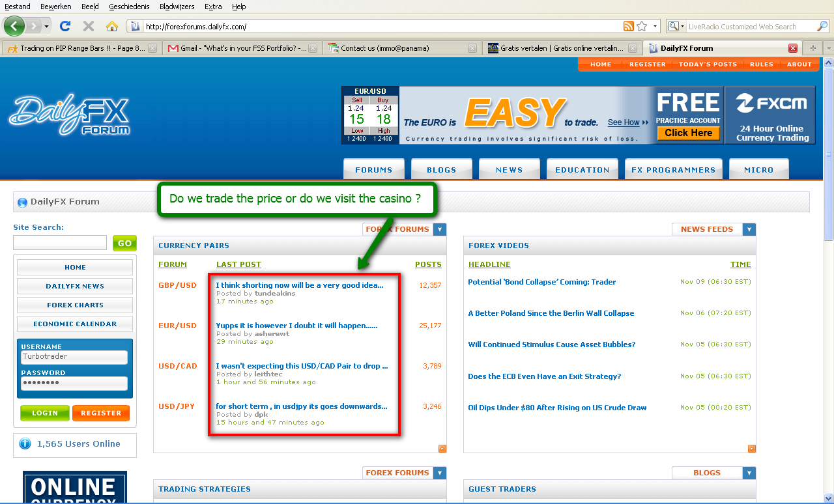Open the Beeld menu
This screenshot has width=834, height=504.
(91, 7)
